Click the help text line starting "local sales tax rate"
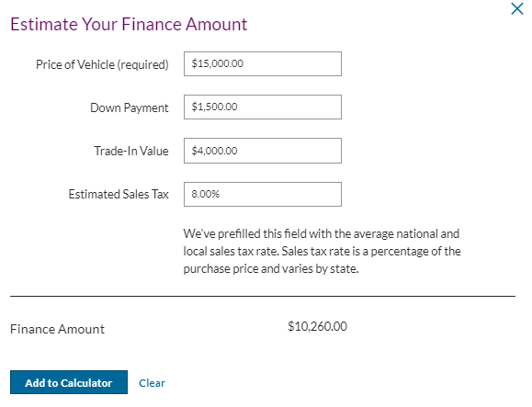This screenshot has height=407, width=532. coord(322,252)
